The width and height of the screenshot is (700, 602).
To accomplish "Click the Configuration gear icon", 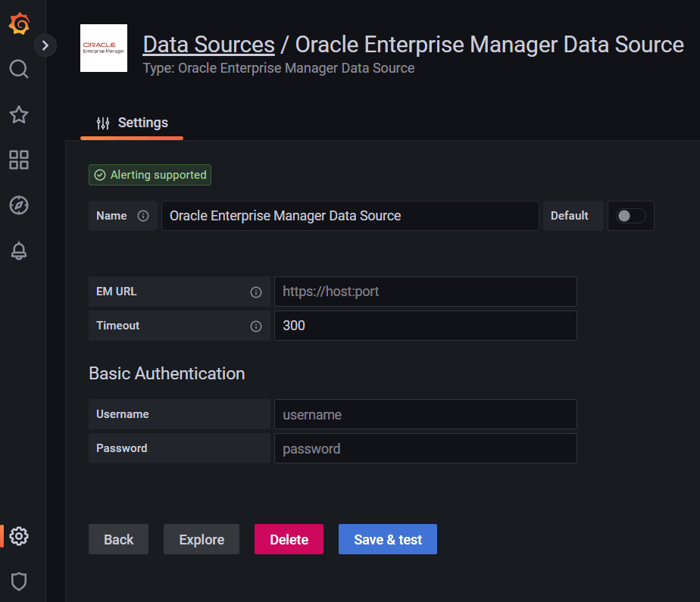I will [x=18, y=536].
